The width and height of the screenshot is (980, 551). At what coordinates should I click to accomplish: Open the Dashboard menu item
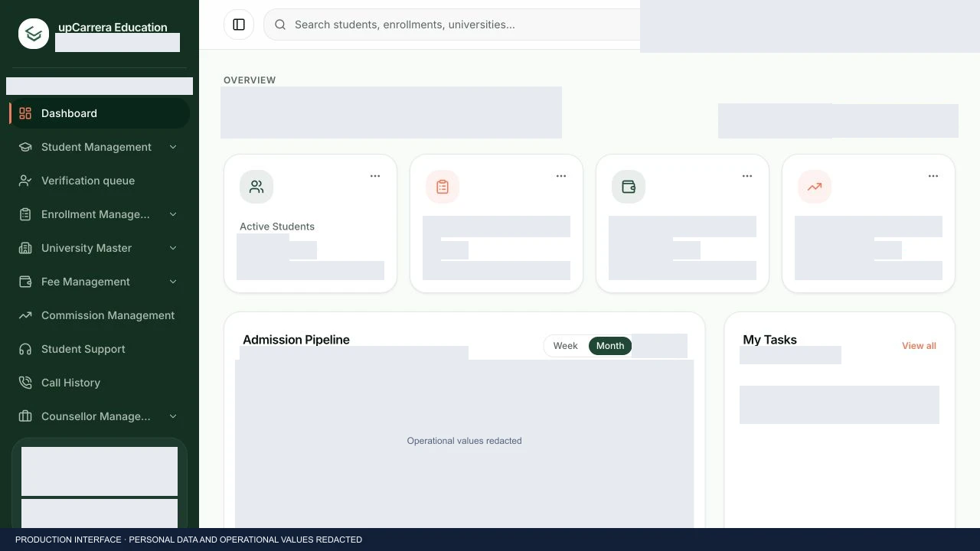point(100,113)
